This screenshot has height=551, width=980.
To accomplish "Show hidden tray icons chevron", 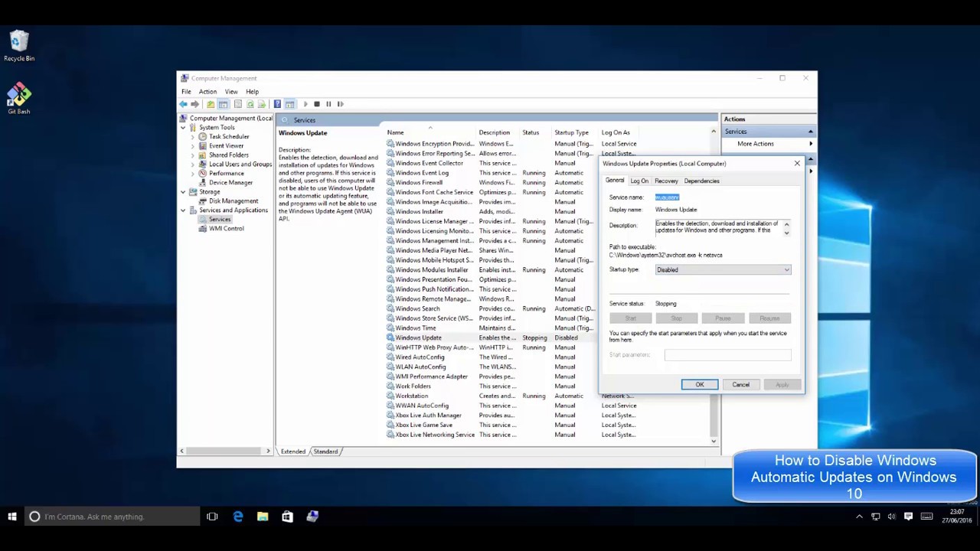I will pos(859,517).
